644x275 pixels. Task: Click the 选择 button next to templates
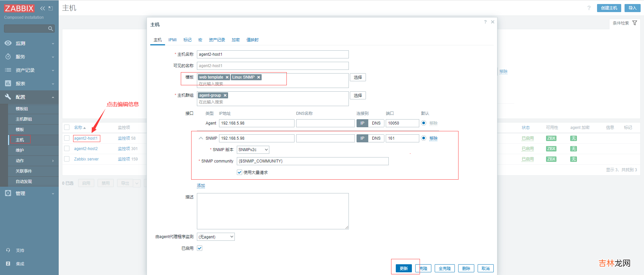358,77
